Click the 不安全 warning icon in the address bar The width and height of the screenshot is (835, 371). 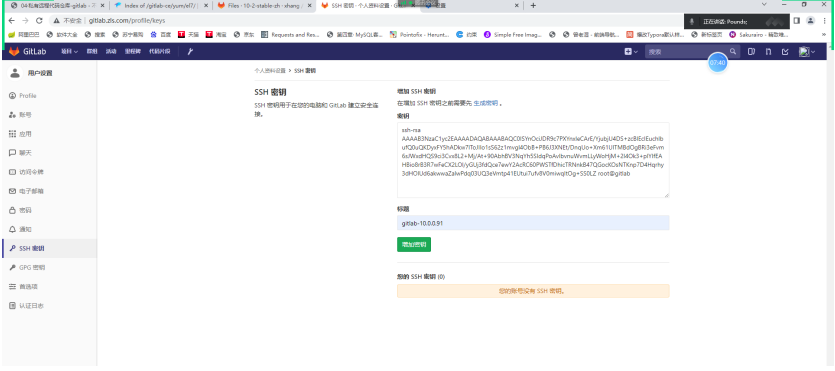coord(56,21)
